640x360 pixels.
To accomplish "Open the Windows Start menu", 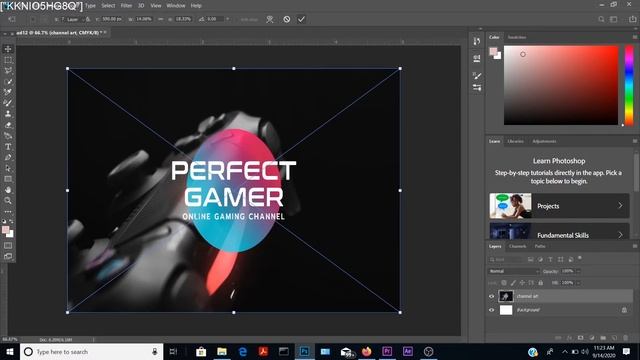I will click(x=10, y=351).
